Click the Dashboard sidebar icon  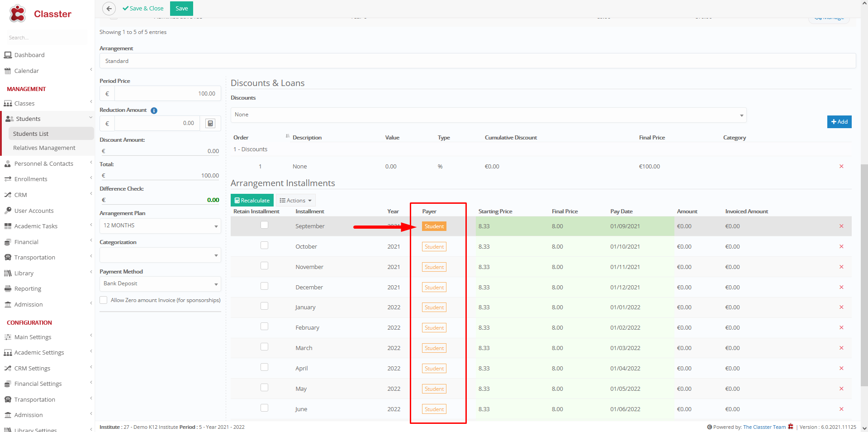point(8,55)
